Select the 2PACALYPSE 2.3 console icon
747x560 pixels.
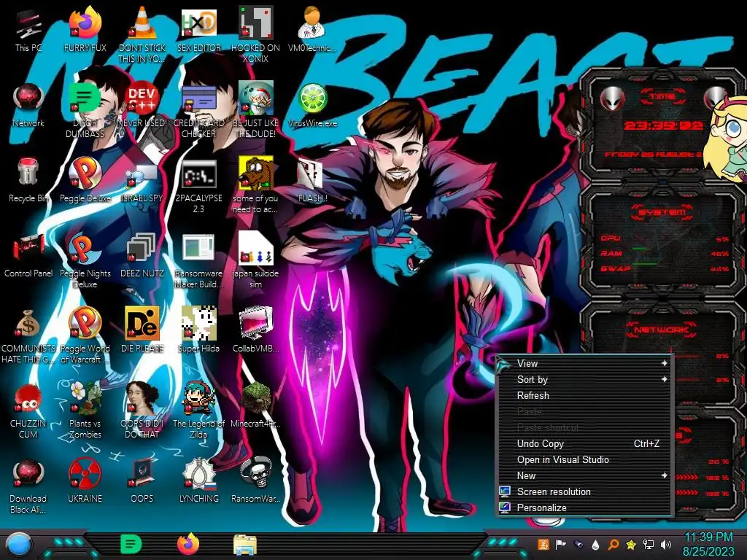(x=199, y=186)
